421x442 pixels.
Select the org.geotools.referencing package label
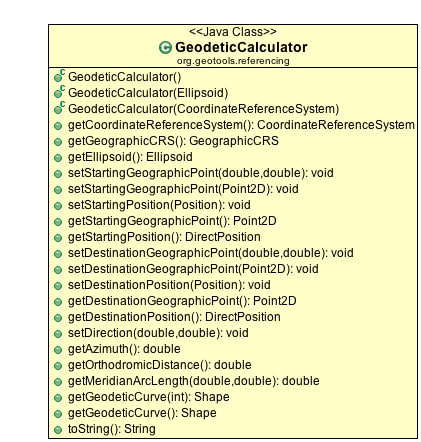233,61
